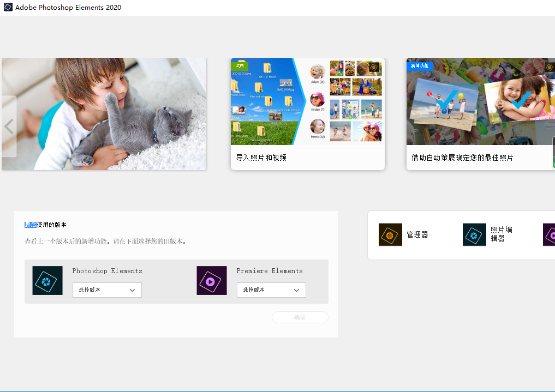Viewport: 555px width, 392px height.
Task: Click the 管理器 text label
Action: (x=417, y=234)
